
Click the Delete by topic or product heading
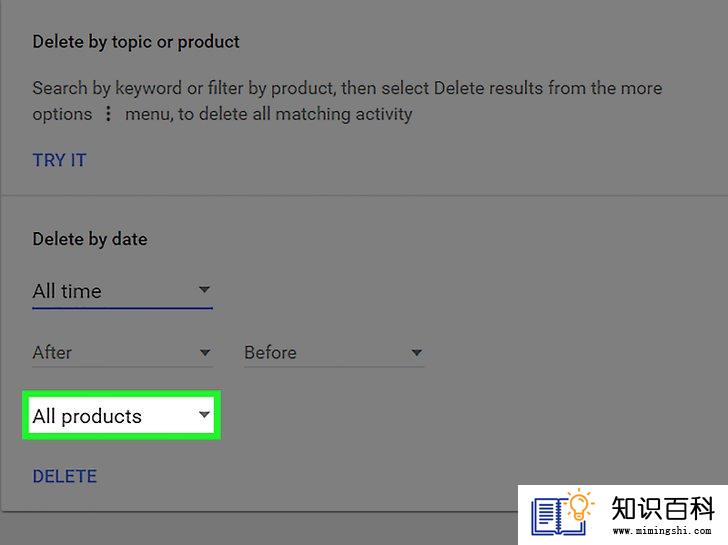[136, 42]
